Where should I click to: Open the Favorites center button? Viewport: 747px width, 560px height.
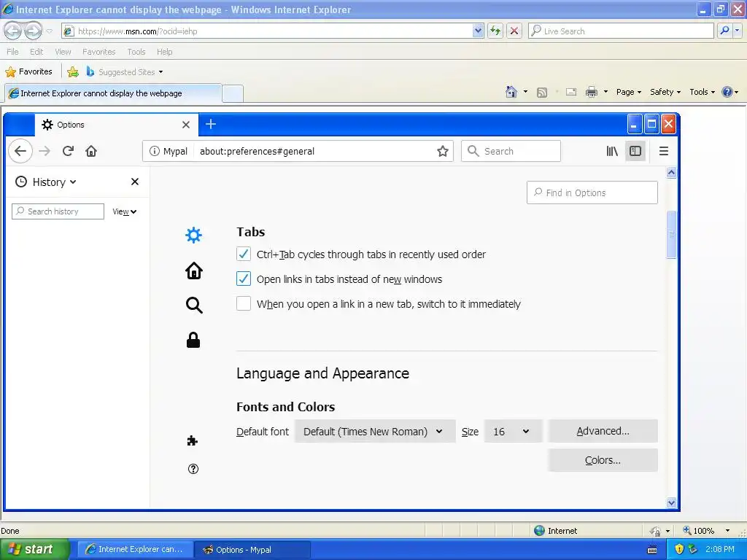(x=28, y=72)
